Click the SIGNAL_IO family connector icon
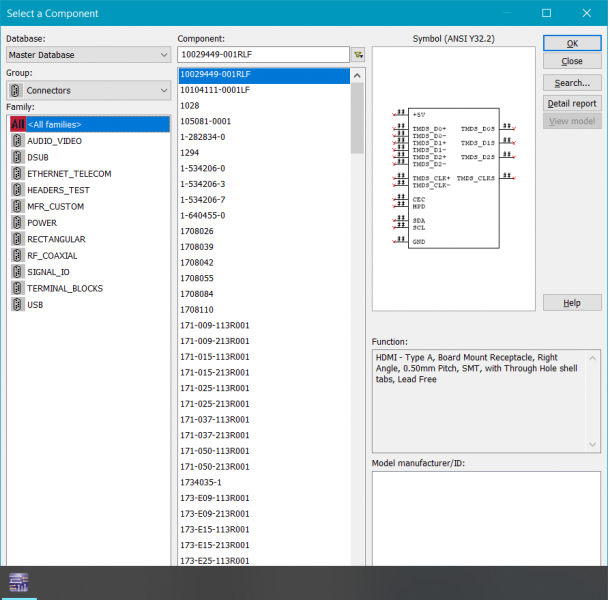Viewport: 610px width, 600px height. (17, 272)
